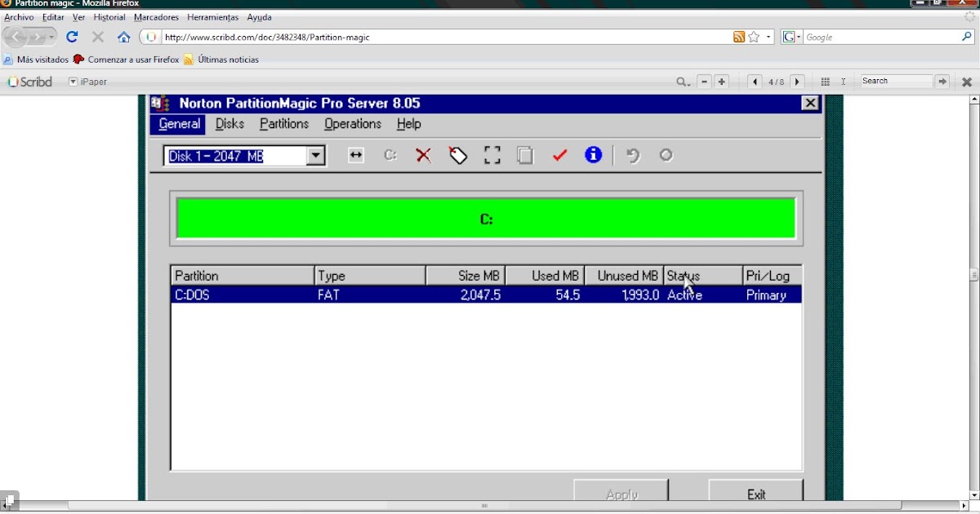Viewport: 980px width, 514px height.
Task: Click the Used MB column header
Action: tap(545, 276)
